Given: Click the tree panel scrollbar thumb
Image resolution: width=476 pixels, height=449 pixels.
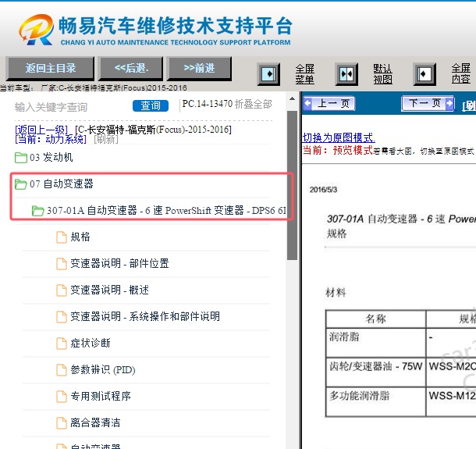Looking at the screenshot, I should click(292, 185).
